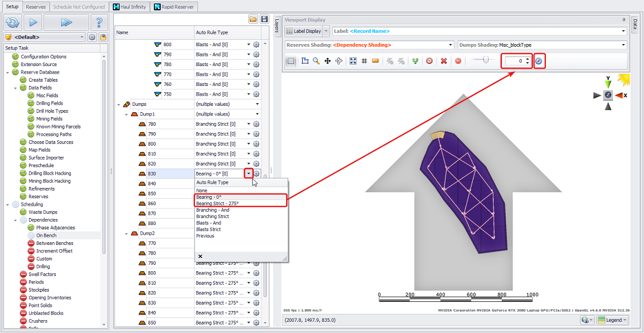Click the gear icon on Dump1 row 780
The height and width of the screenshot is (333, 644).
[x=257, y=124]
